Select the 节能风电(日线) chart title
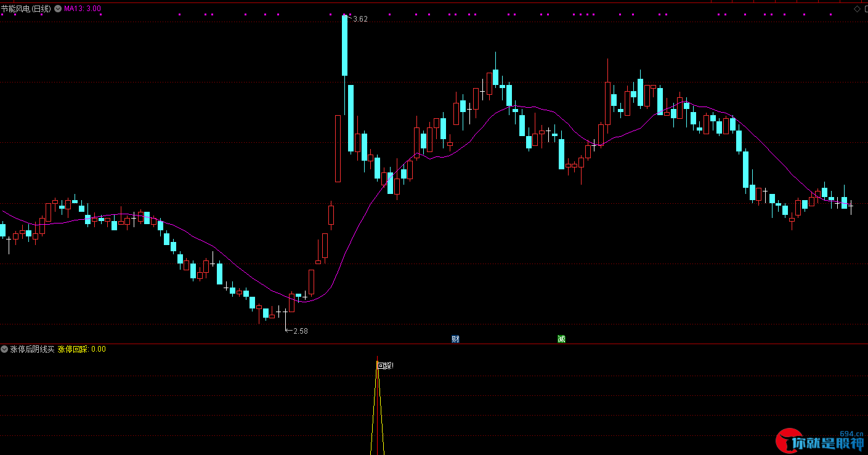868x455 pixels. 26,9
